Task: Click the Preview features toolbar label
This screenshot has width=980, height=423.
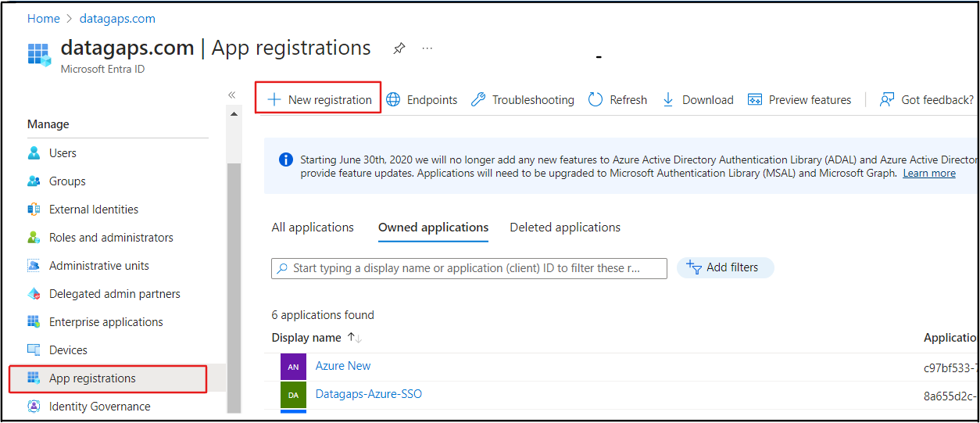Action: tap(810, 100)
